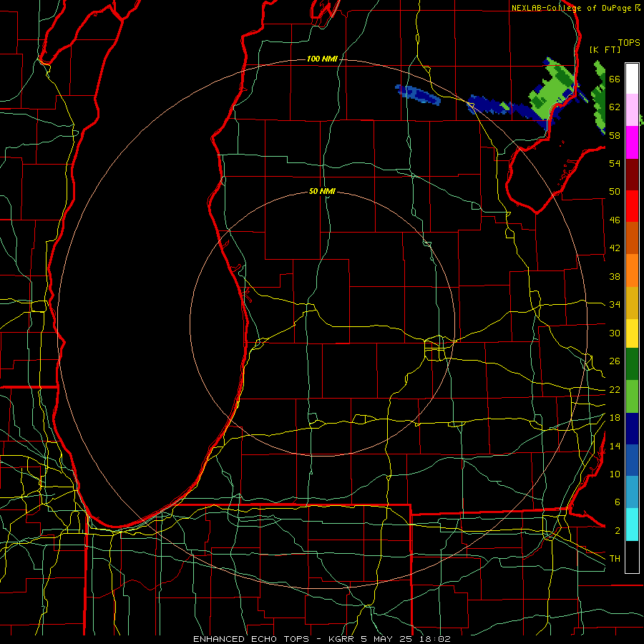This screenshot has width=644, height=644.
Task: Select the dark red legend swatch
Action: click(632, 174)
